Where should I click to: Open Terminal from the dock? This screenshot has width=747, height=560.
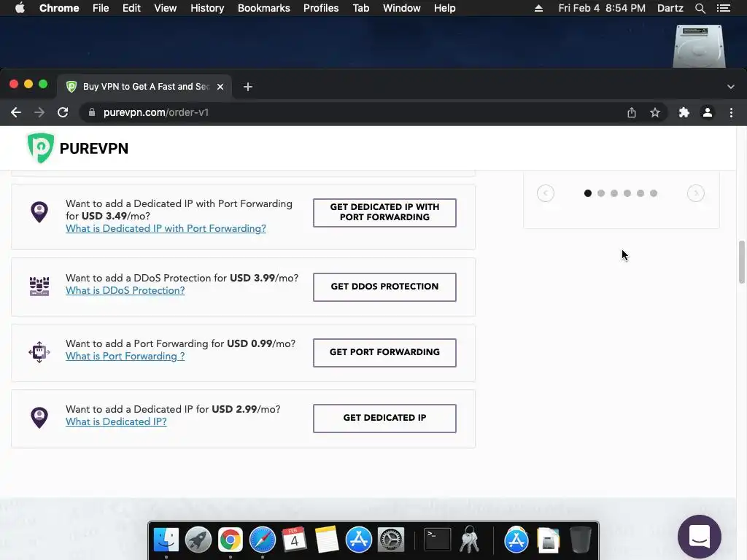[x=438, y=540]
